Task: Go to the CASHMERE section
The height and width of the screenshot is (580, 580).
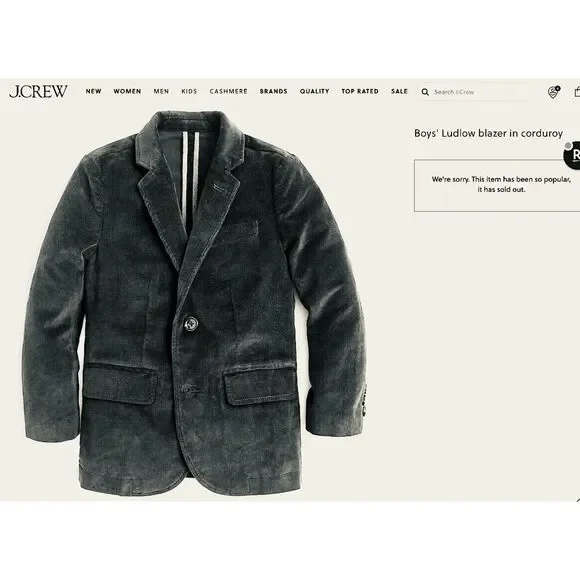Action: point(228,91)
